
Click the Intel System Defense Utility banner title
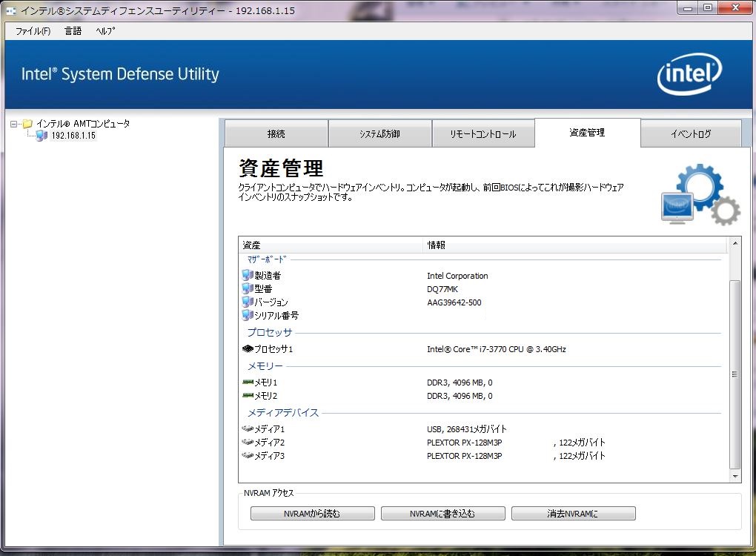click(x=120, y=74)
